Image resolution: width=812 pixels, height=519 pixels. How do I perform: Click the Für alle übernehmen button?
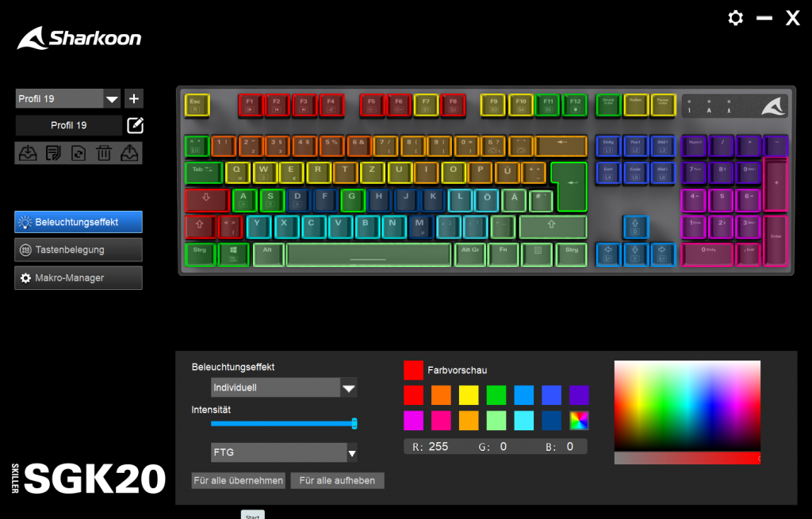[x=238, y=481]
